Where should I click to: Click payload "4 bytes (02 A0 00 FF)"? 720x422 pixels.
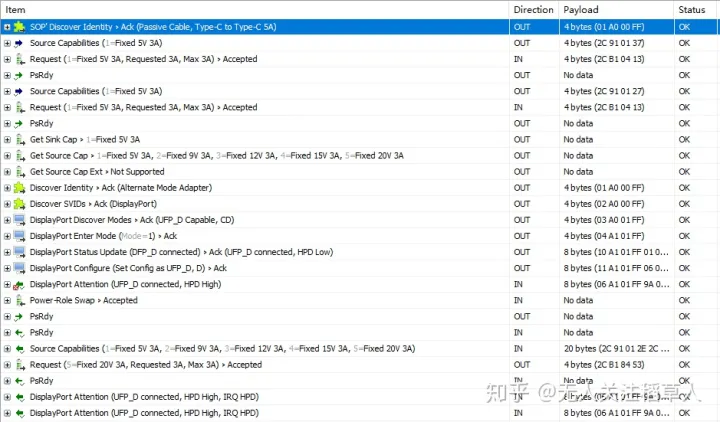click(x=604, y=204)
